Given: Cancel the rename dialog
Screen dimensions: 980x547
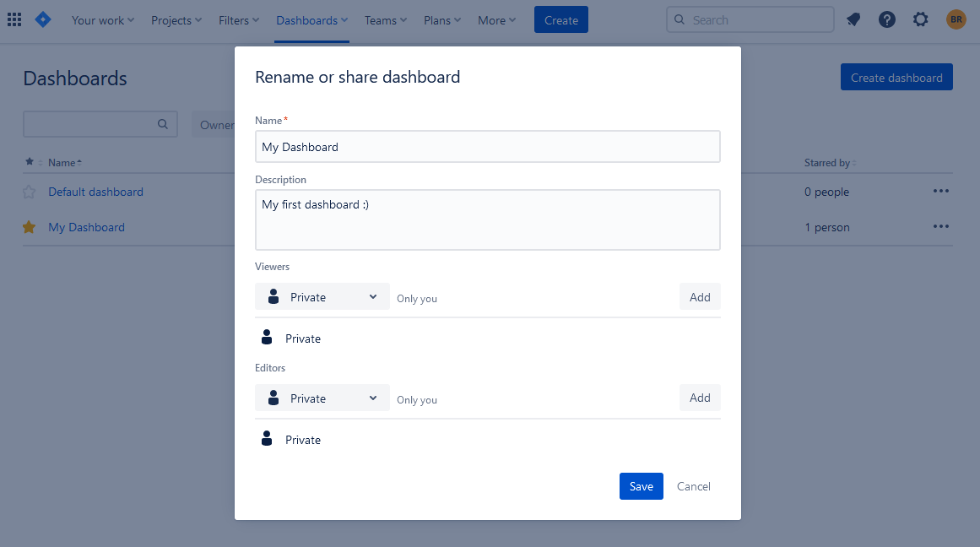Looking at the screenshot, I should [x=694, y=486].
